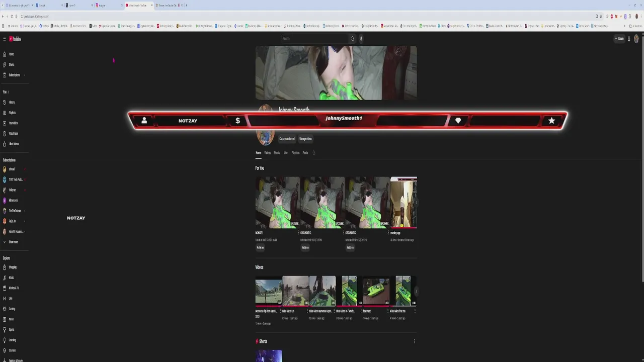Click the search magnifier button
Image resolution: width=644 pixels, height=362 pixels.
point(352,39)
